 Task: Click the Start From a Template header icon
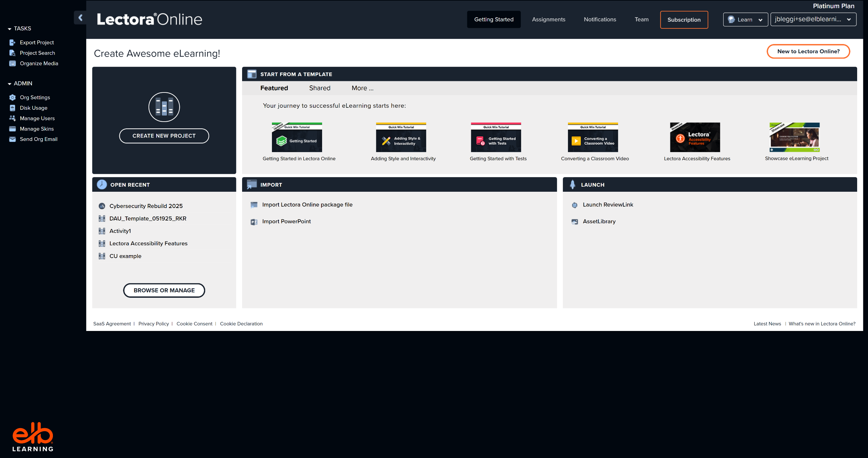[x=252, y=74]
